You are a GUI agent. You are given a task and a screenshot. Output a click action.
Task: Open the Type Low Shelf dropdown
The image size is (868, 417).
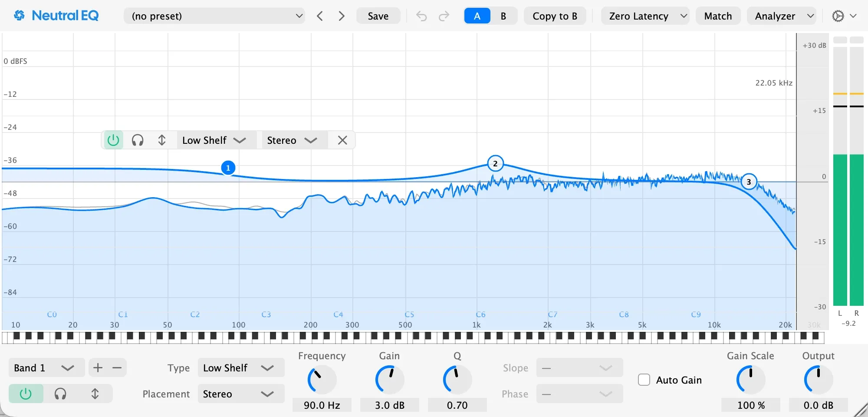tap(241, 368)
